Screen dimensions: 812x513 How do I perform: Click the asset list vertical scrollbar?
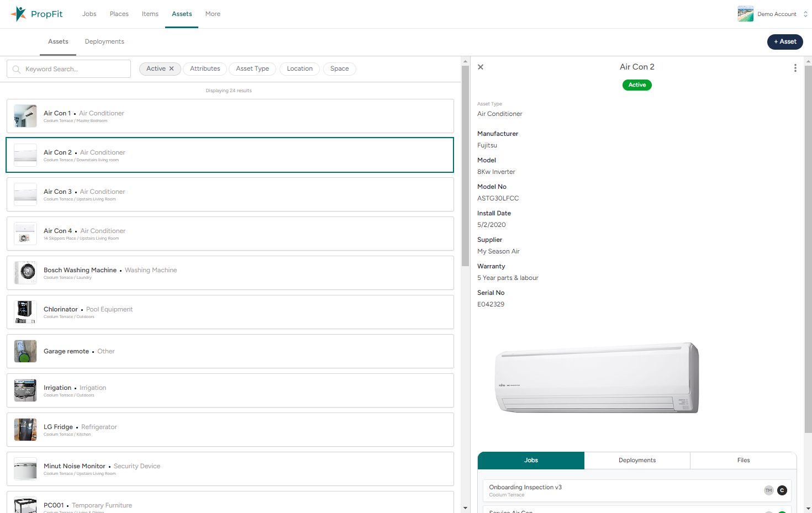pyautogui.click(x=465, y=166)
